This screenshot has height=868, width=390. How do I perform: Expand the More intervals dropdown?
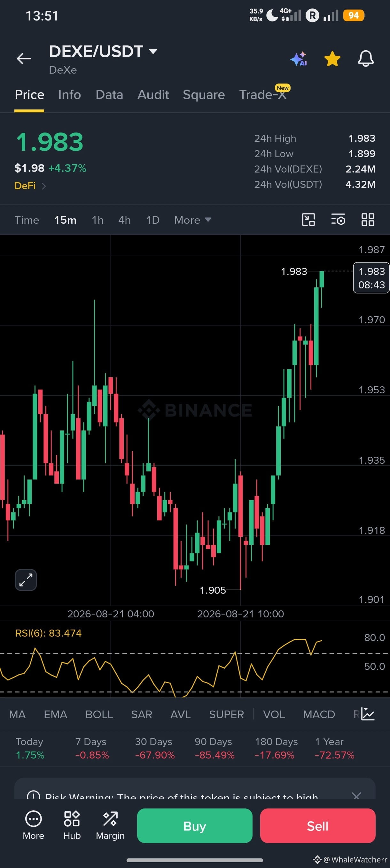(x=193, y=220)
